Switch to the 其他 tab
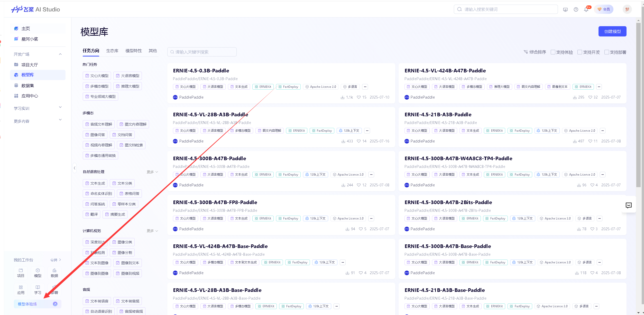The width and height of the screenshot is (644, 315). coord(153,51)
